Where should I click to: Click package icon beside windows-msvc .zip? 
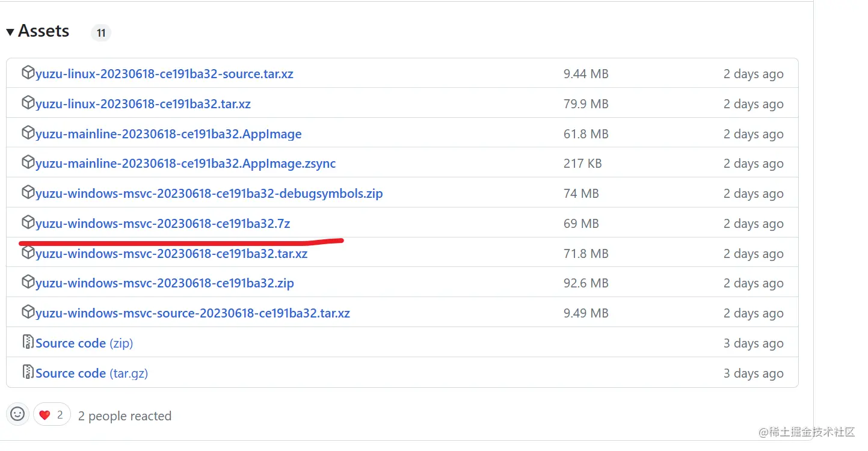point(28,282)
